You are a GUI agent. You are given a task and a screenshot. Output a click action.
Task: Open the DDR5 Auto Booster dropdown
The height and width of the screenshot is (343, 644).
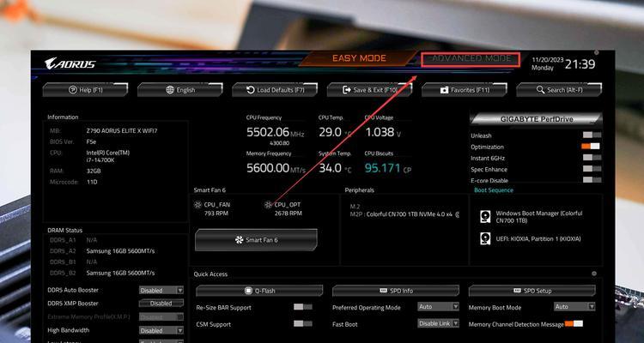click(161, 290)
